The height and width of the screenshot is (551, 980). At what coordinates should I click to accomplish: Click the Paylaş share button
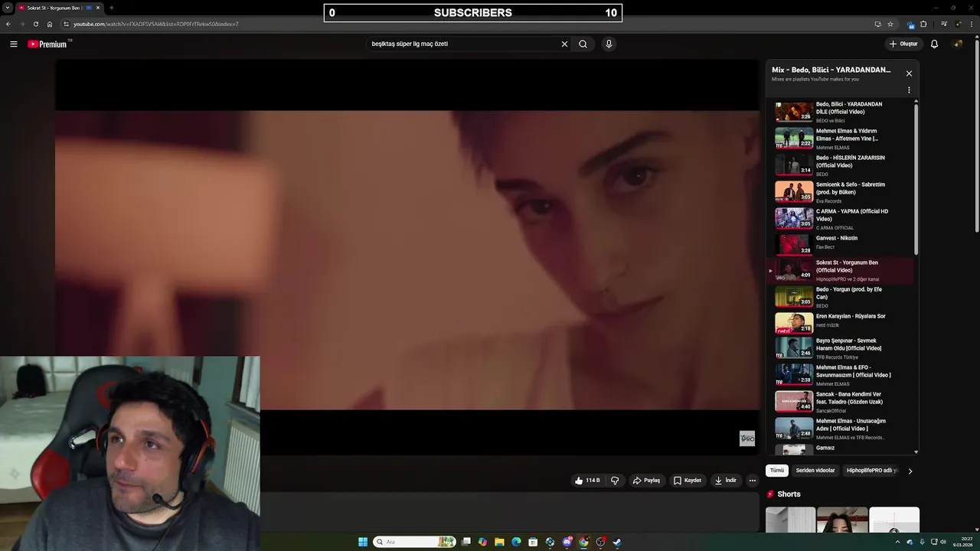646,481
